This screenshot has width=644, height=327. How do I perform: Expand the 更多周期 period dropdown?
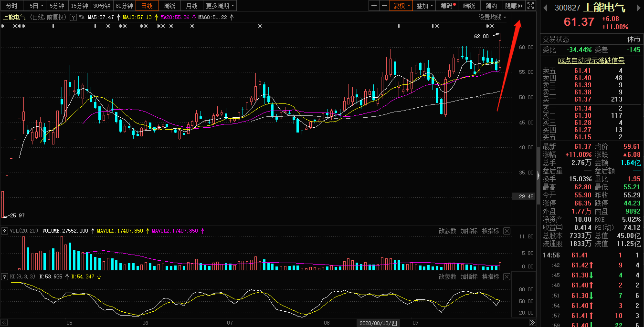coord(220,6)
